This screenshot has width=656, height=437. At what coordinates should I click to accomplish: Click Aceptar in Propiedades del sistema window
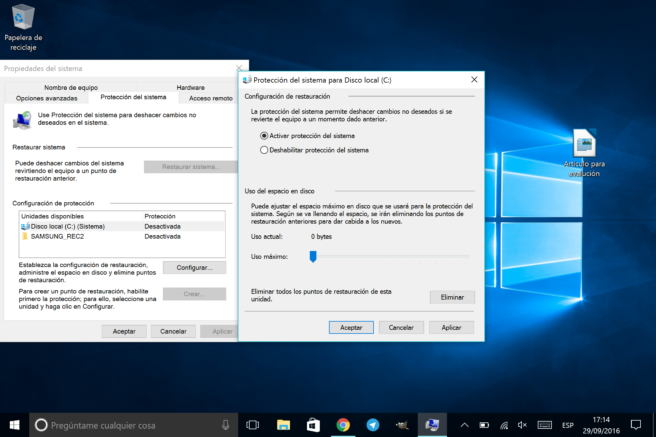[x=124, y=331]
